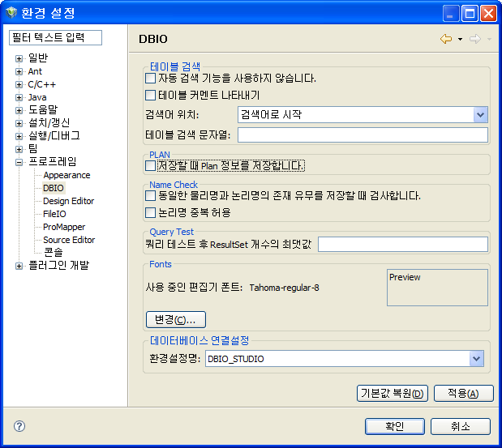502x448 pixels.
Task: Select Appearance in the preferences tree
Action: tap(67, 175)
